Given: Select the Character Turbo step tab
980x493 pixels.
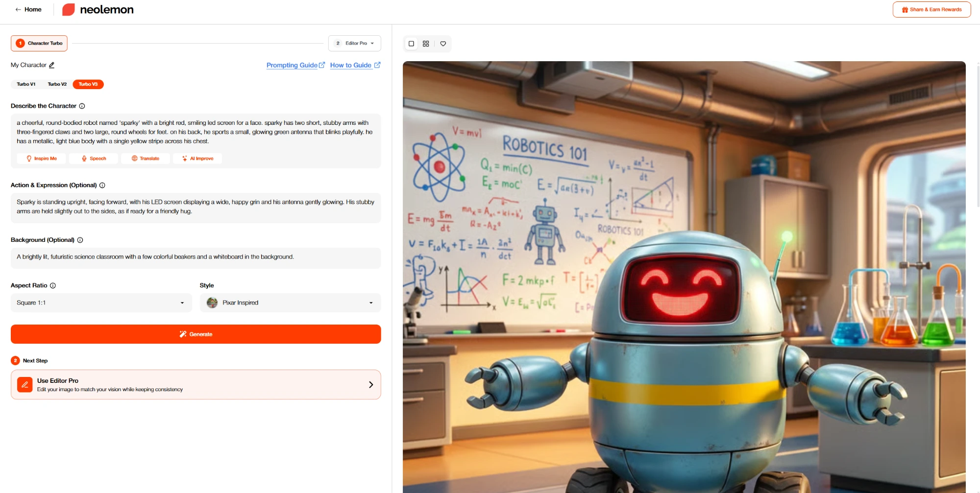Looking at the screenshot, I should point(39,43).
